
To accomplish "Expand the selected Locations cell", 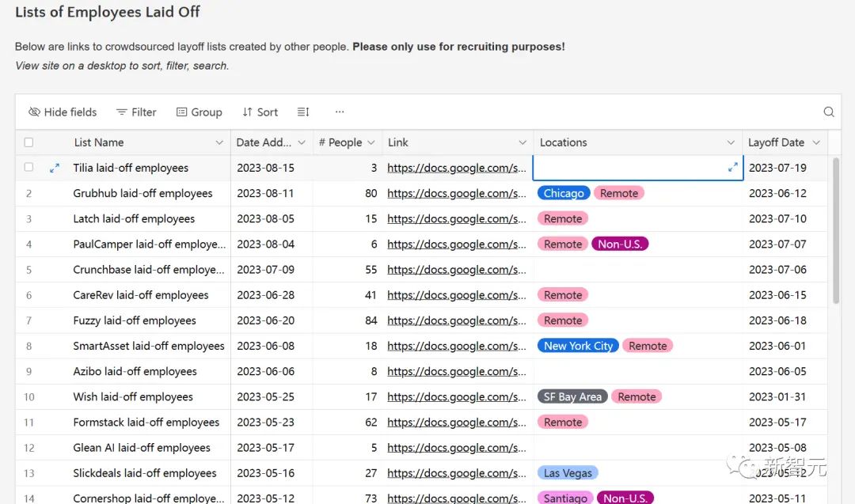I will pyautogui.click(x=732, y=167).
